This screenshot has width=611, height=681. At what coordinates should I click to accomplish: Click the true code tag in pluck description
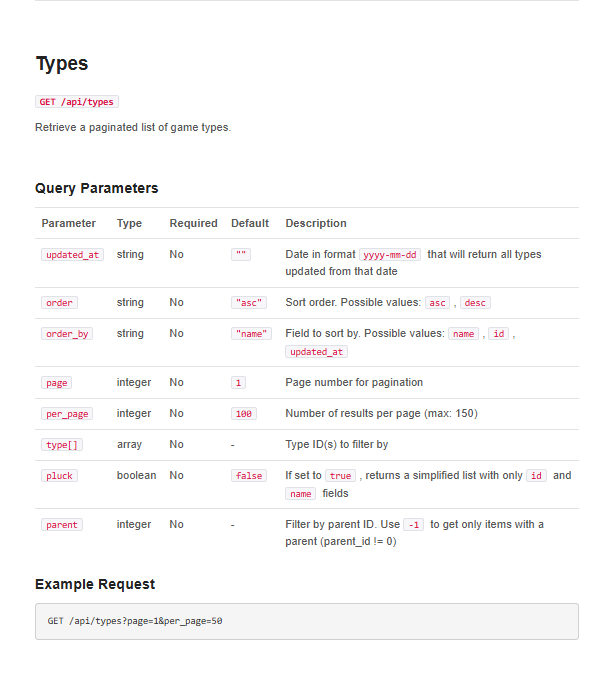[x=340, y=476]
